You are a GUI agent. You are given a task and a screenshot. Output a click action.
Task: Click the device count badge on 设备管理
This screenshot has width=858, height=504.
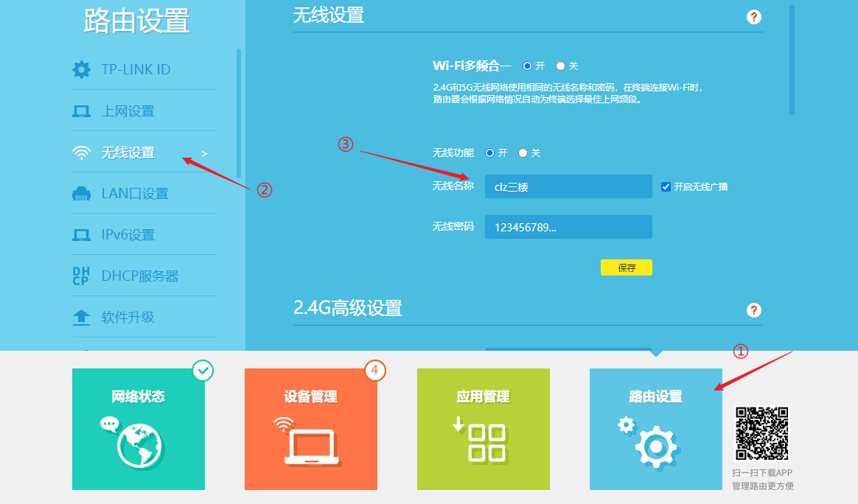click(375, 371)
